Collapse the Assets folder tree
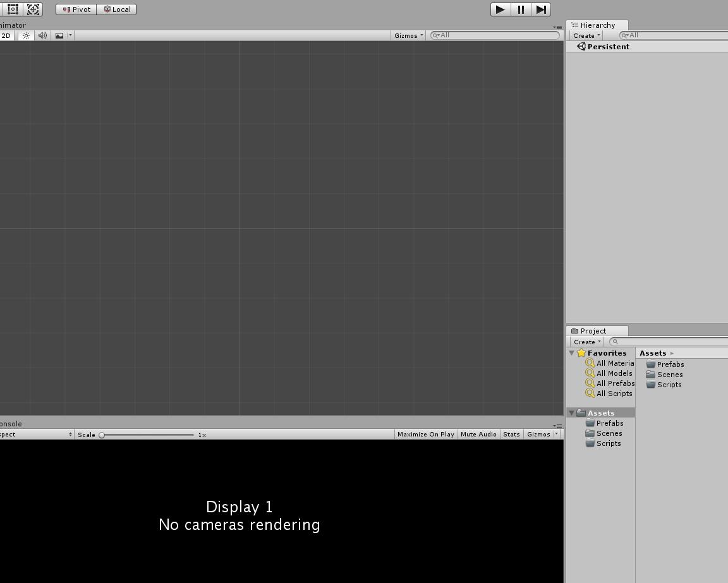 571,412
